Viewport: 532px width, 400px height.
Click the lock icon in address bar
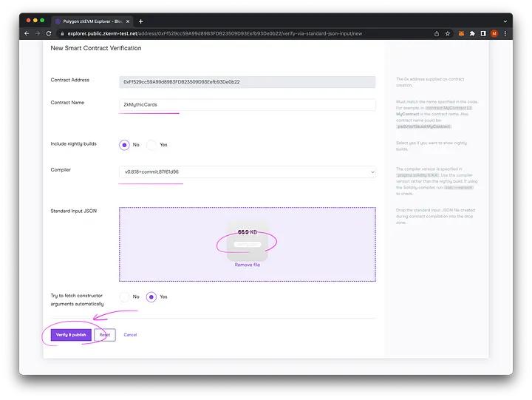coord(62,33)
